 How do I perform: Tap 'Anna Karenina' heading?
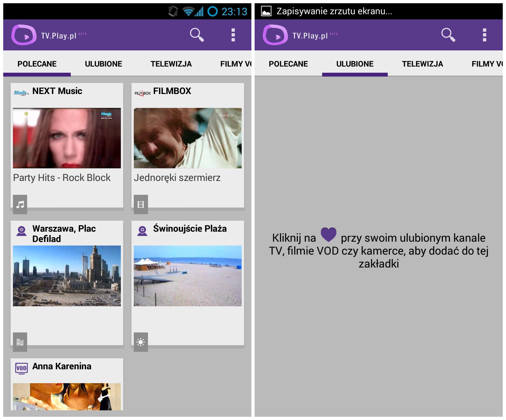(x=62, y=366)
